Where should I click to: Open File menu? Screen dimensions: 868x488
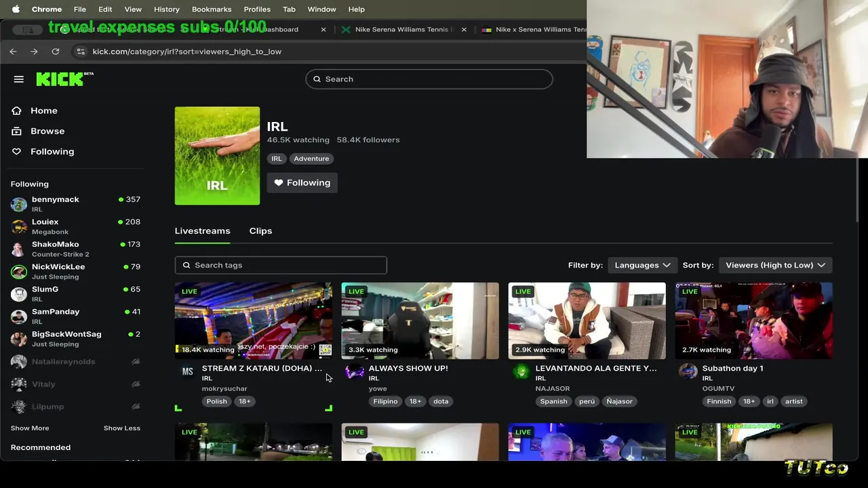click(x=79, y=9)
